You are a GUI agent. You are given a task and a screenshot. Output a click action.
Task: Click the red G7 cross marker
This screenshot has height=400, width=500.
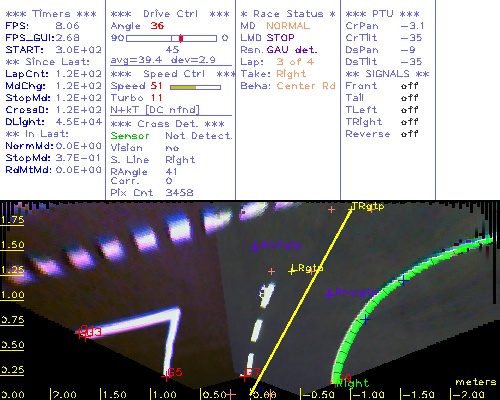point(244,376)
